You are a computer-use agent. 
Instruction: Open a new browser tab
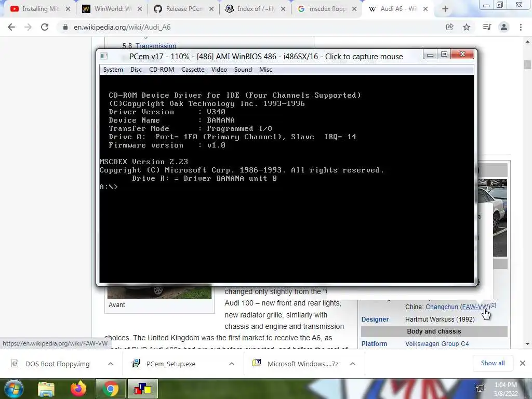click(445, 9)
